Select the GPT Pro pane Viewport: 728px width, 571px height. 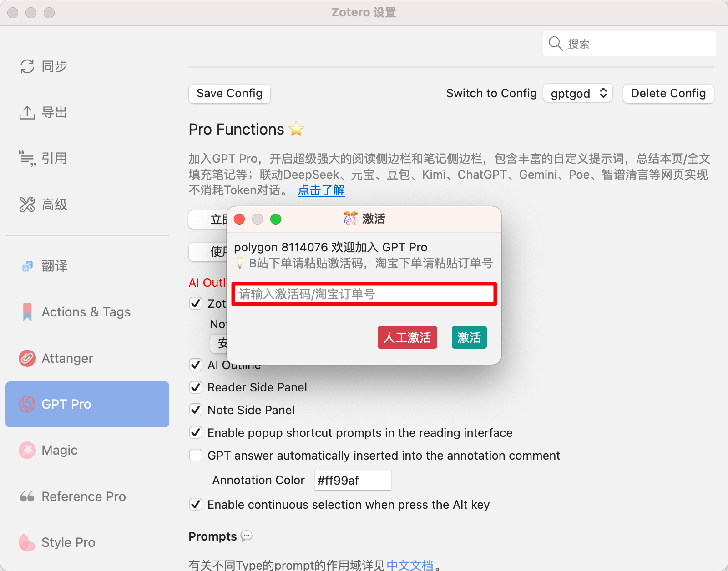(x=87, y=404)
